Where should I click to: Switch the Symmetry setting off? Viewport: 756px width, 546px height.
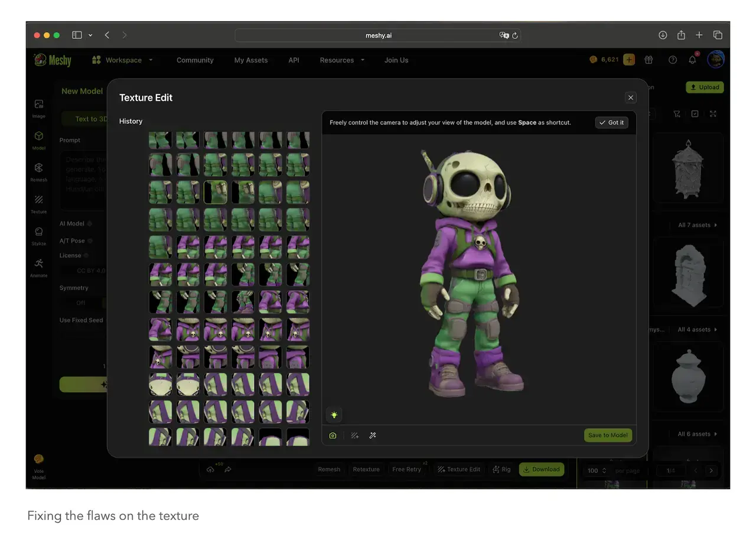[x=81, y=303]
